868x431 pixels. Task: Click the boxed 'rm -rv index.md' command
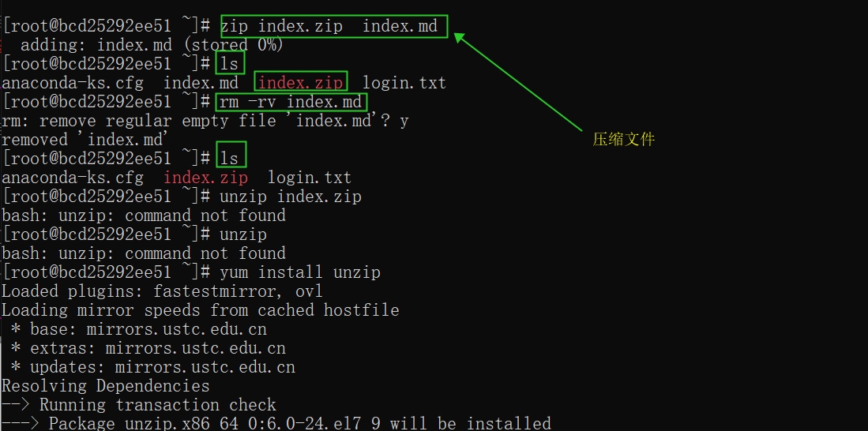tap(291, 102)
